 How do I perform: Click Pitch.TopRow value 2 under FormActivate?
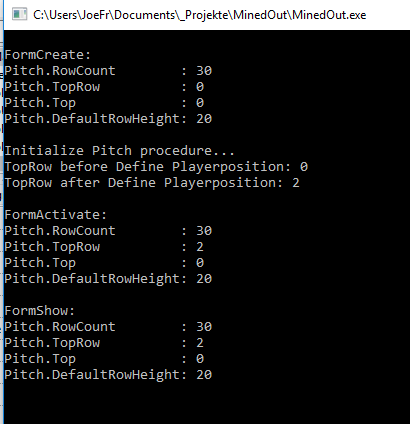click(x=200, y=247)
